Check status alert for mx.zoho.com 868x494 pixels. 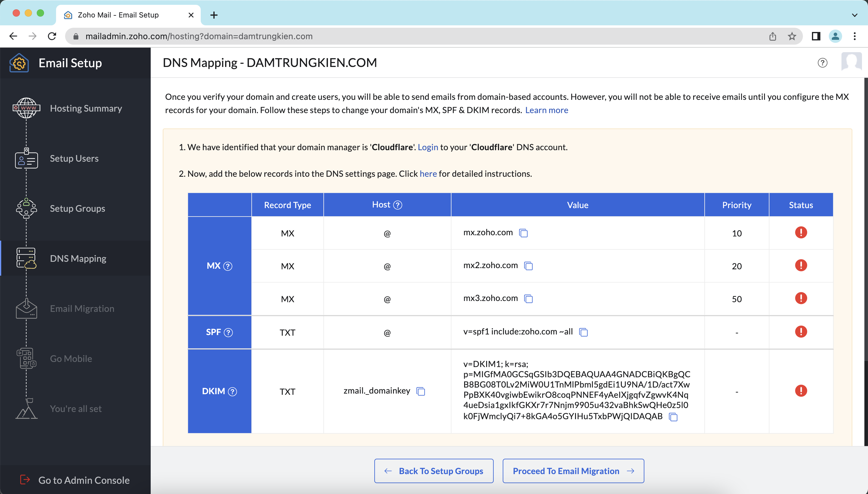point(801,233)
